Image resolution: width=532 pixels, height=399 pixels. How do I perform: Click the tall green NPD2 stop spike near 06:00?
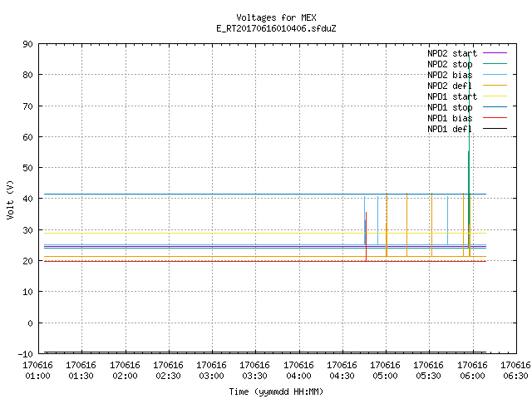coord(469,153)
